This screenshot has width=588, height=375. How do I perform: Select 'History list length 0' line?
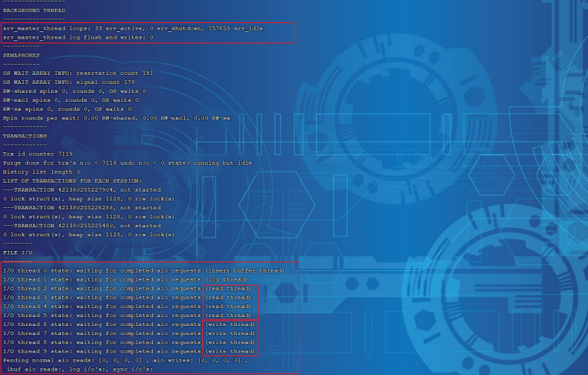click(42, 172)
